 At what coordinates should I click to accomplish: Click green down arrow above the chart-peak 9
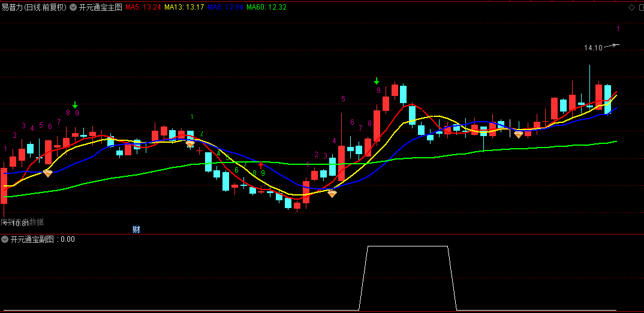click(376, 81)
